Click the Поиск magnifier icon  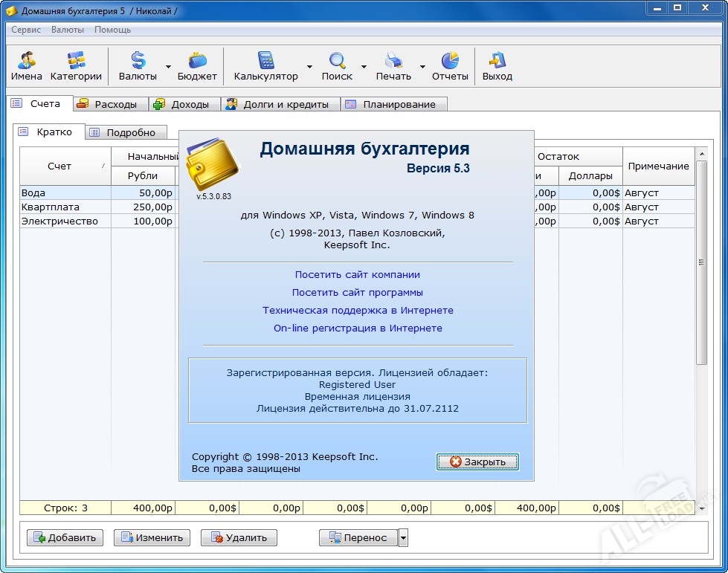(337, 61)
